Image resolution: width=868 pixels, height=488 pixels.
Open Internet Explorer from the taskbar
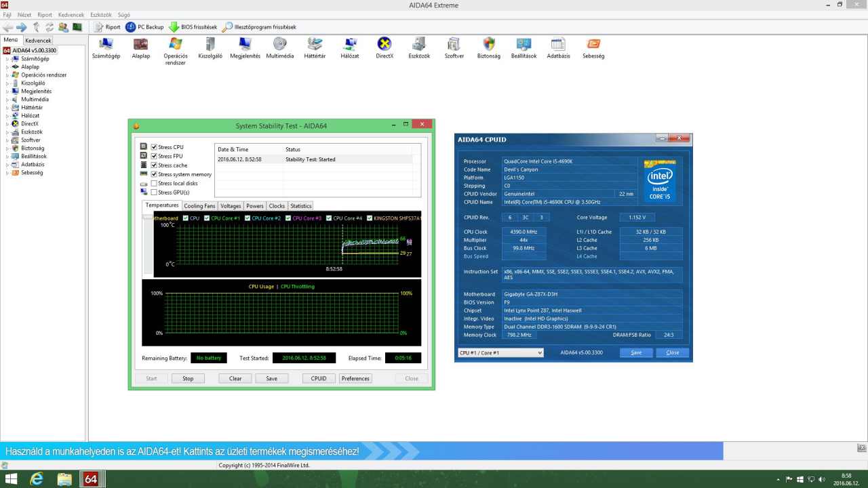click(x=37, y=479)
